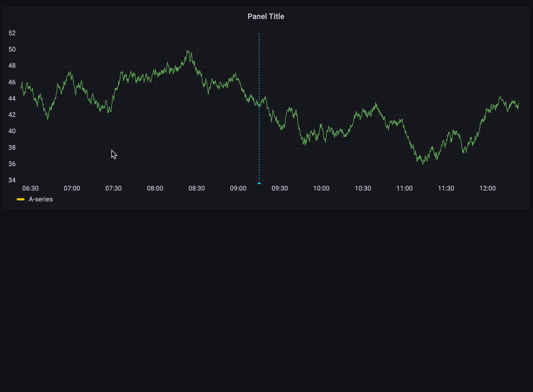Click the 11:30 time axis label

(446, 189)
